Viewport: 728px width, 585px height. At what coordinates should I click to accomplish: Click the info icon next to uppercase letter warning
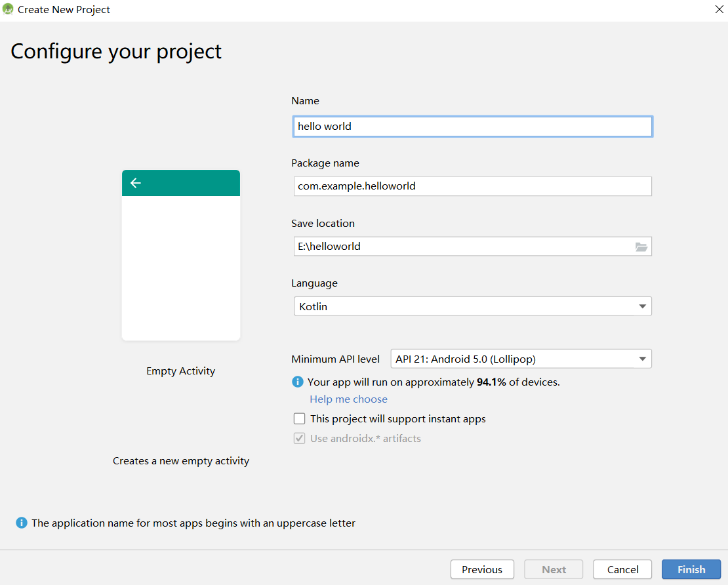22,523
